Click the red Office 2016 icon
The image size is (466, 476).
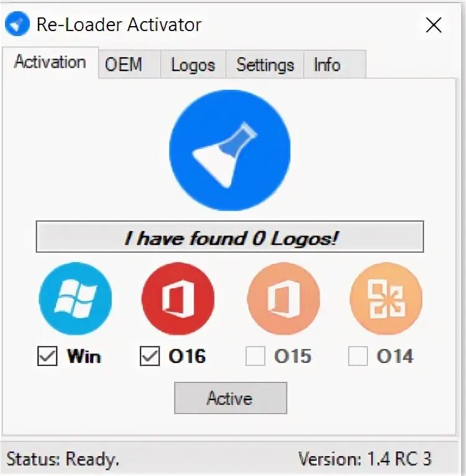click(x=178, y=299)
